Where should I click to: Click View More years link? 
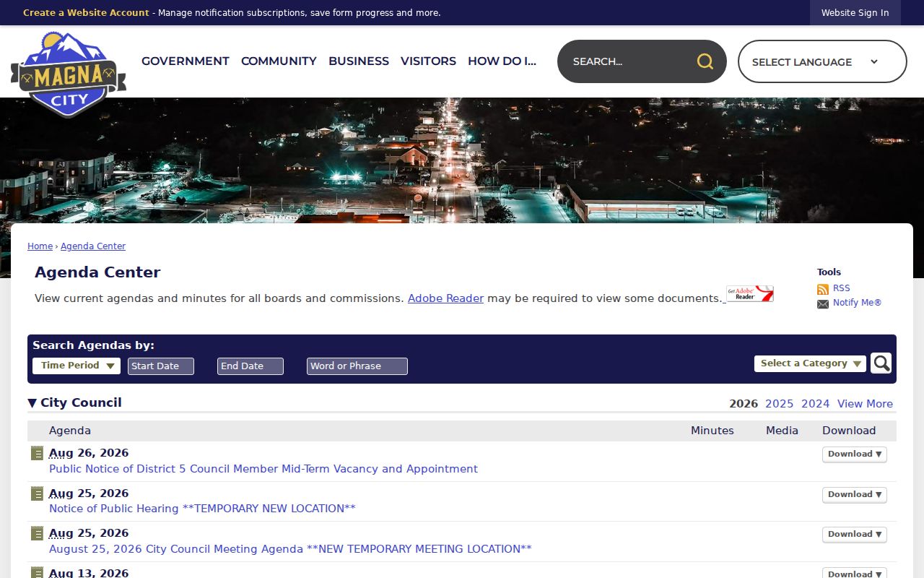(x=865, y=404)
